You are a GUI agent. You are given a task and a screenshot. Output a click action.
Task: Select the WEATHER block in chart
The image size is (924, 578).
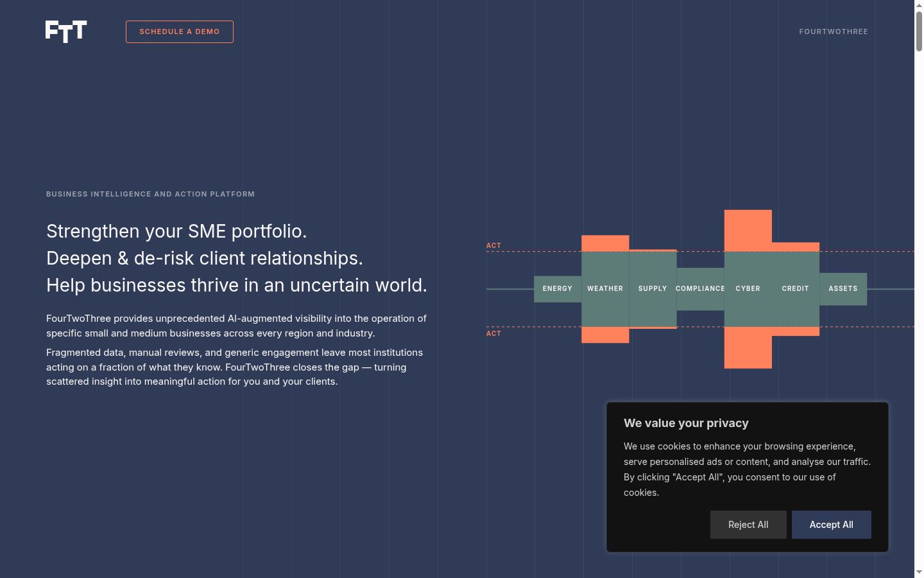pyautogui.click(x=605, y=289)
